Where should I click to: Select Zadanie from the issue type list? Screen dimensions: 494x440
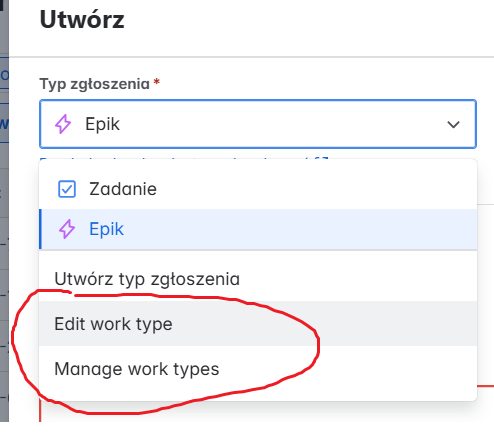click(x=258, y=189)
